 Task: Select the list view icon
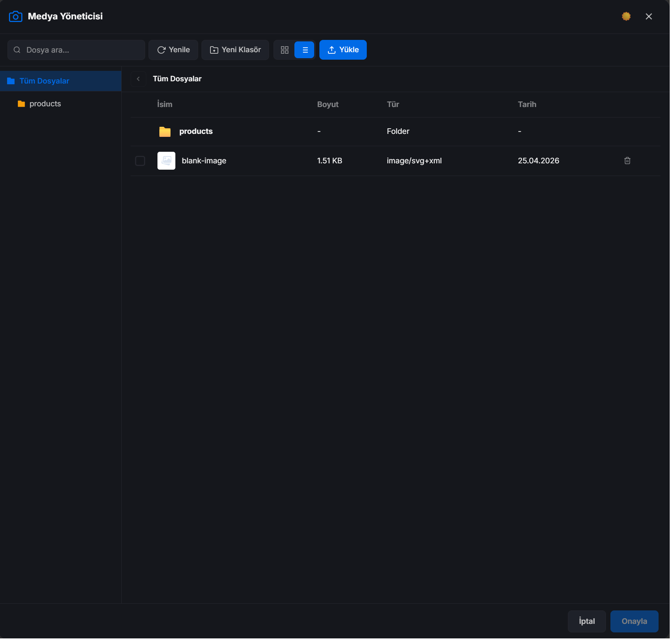pyautogui.click(x=305, y=50)
